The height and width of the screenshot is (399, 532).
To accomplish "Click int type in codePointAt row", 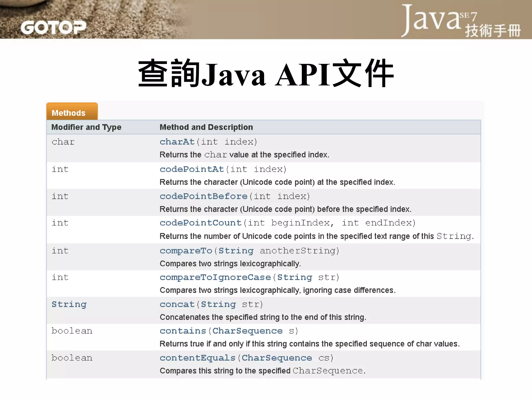I will 60,169.
